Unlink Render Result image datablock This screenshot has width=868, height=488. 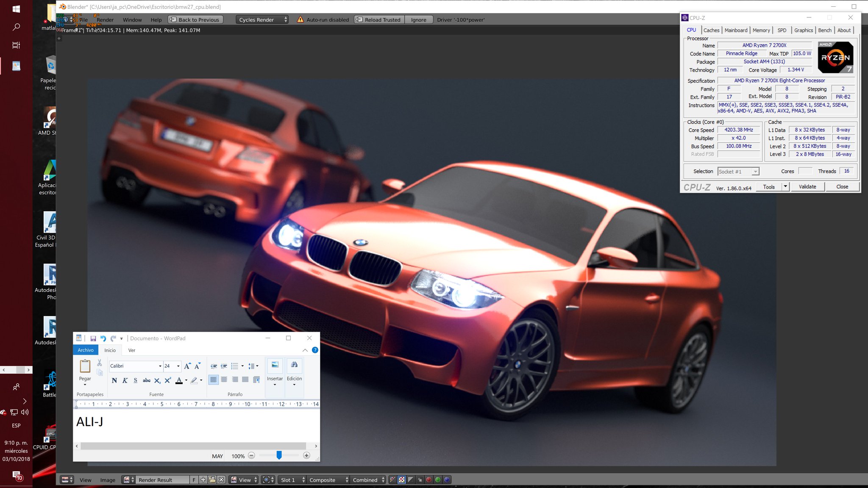(x=221, y=480)
